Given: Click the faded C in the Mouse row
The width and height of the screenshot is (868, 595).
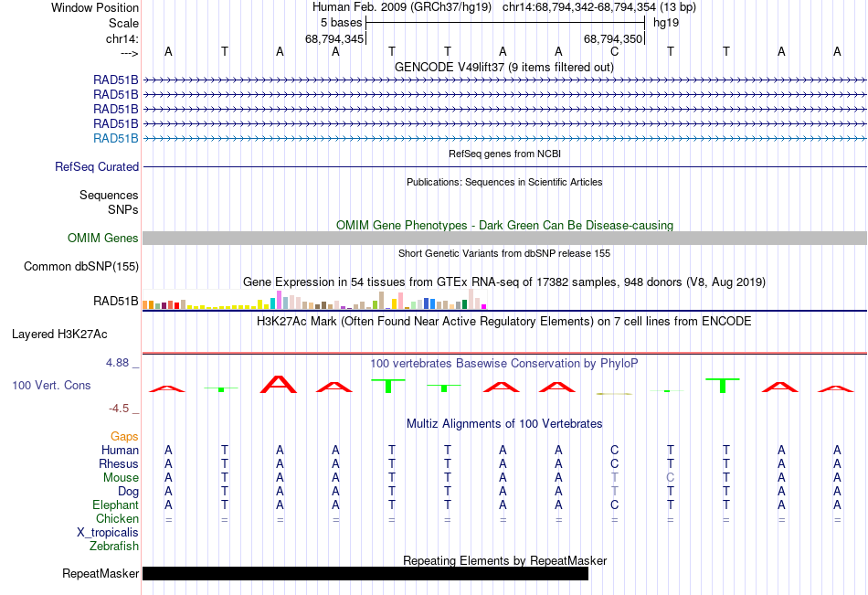Looking at the screenshot, I should (671, 477).
